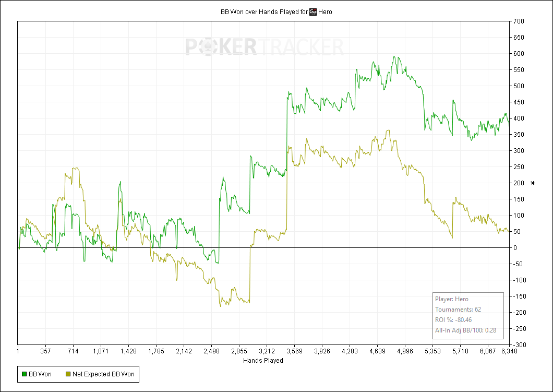Click the y-axis tick label -100
Viewport: 553px width, 392px height.
pos(520,280)
